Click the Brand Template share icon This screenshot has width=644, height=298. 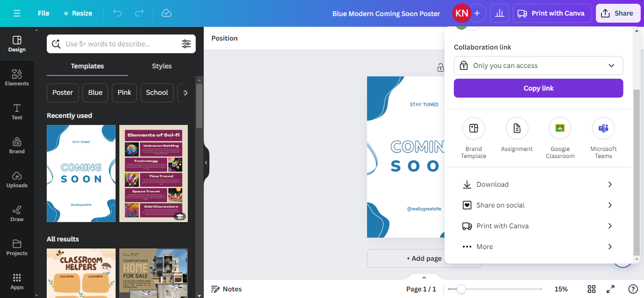click(473, 128)
